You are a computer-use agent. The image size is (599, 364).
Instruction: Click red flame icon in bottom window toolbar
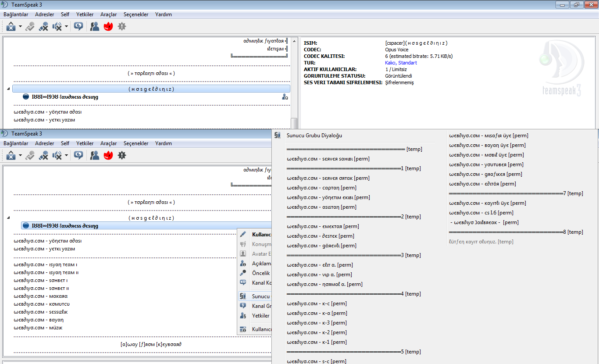(108, 155)
